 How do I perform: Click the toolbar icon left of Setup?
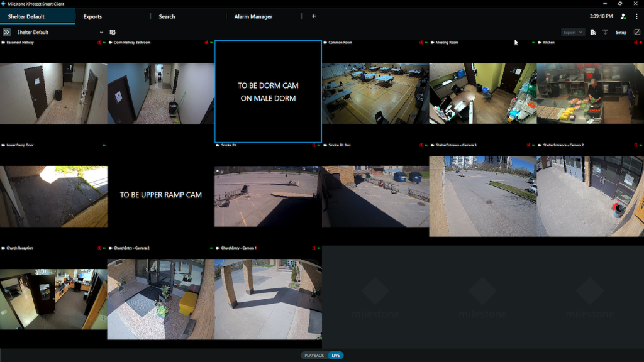pyautogui.click(x=605, y=32)
